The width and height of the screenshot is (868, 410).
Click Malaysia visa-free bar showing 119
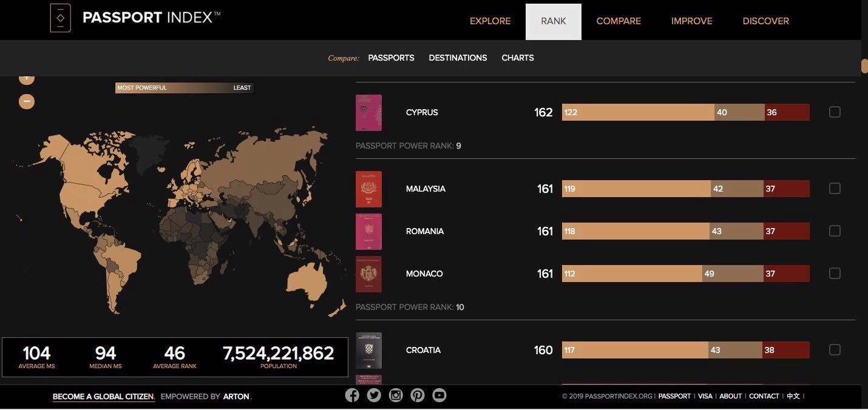[x=636, y=189]
